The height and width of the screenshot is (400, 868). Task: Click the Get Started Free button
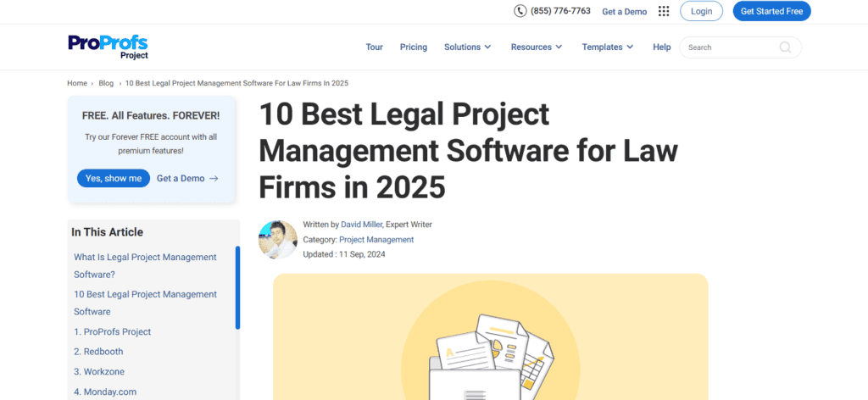click(x=771, y=11)
